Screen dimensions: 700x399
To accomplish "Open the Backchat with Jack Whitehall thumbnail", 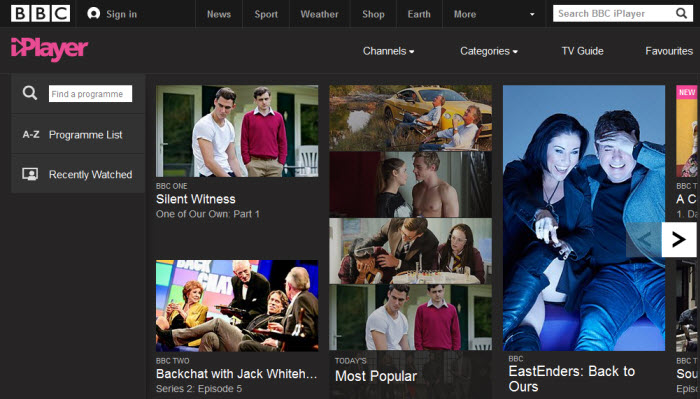I will pyautogui.click(x=237, y=306).
